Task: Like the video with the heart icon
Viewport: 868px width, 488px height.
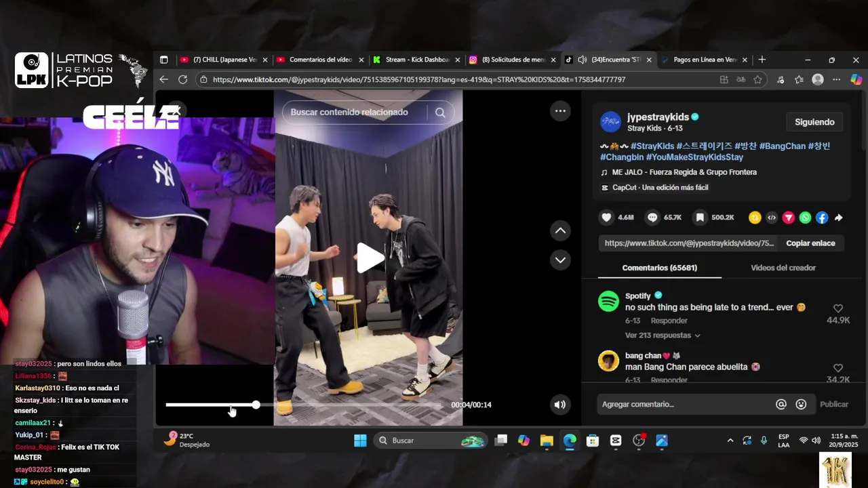Action: [607, 218]
